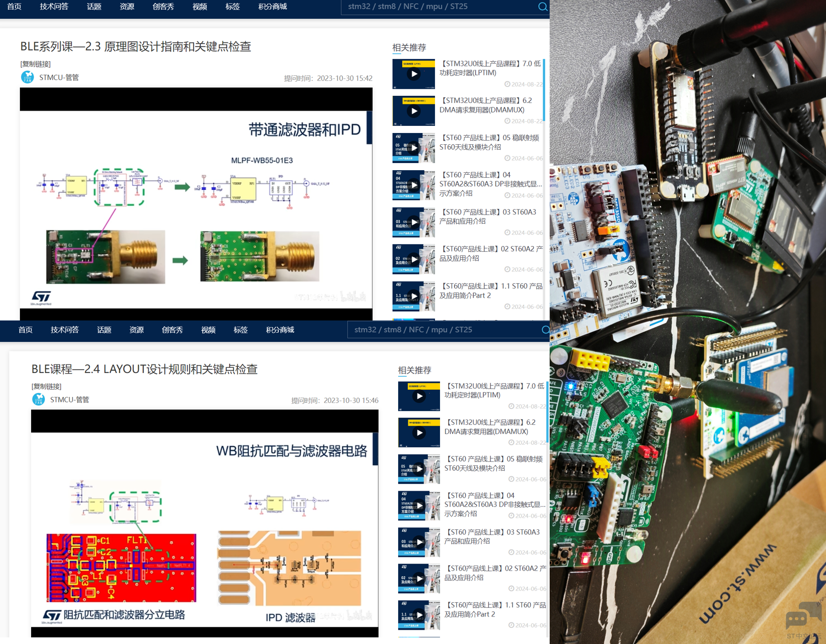Open 资源 in the 2.4 LAYOUT page navigation
Image resolution: width=826 pixels, height=644 pixels.
137,330
